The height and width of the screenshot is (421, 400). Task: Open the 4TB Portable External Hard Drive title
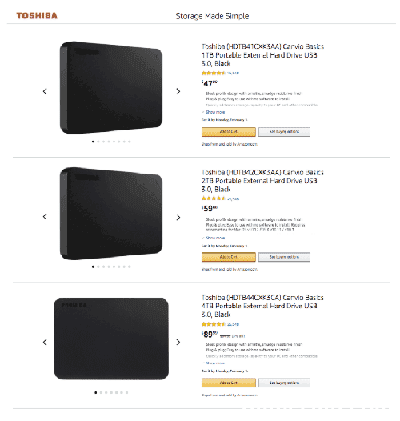click(262, 306)
